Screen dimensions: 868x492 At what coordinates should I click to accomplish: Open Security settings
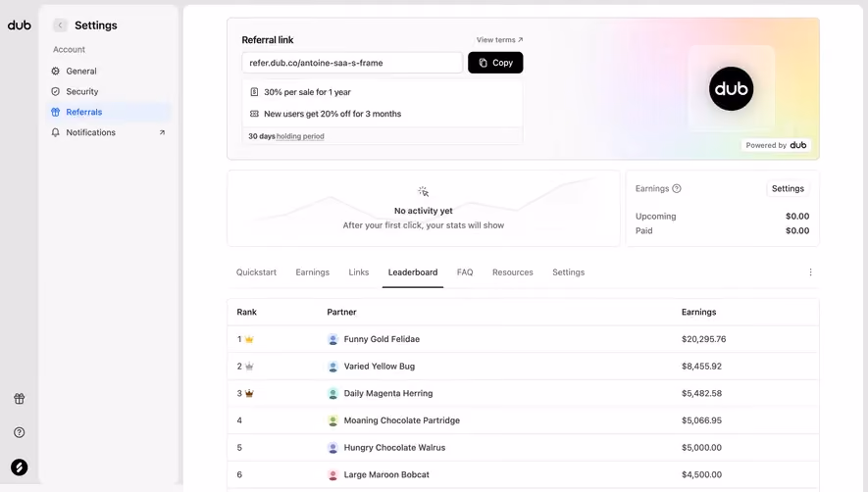[109, 91]
